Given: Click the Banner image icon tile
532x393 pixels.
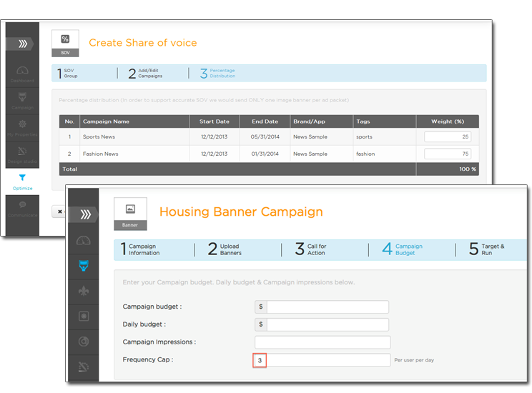Looking at the screenshot, I should pos(130,213).
